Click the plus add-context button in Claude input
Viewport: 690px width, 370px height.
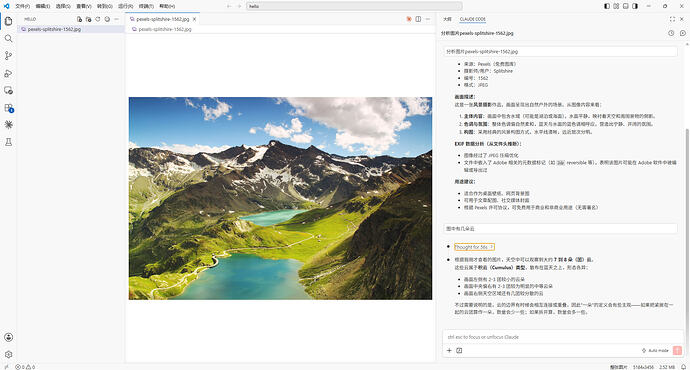pyautogui.click(x=449, y=351)
